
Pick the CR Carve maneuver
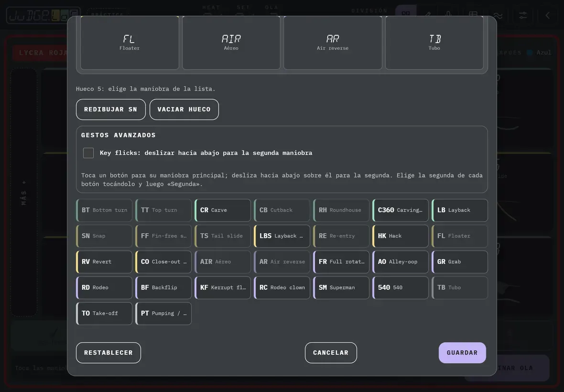tap(223, 210)
